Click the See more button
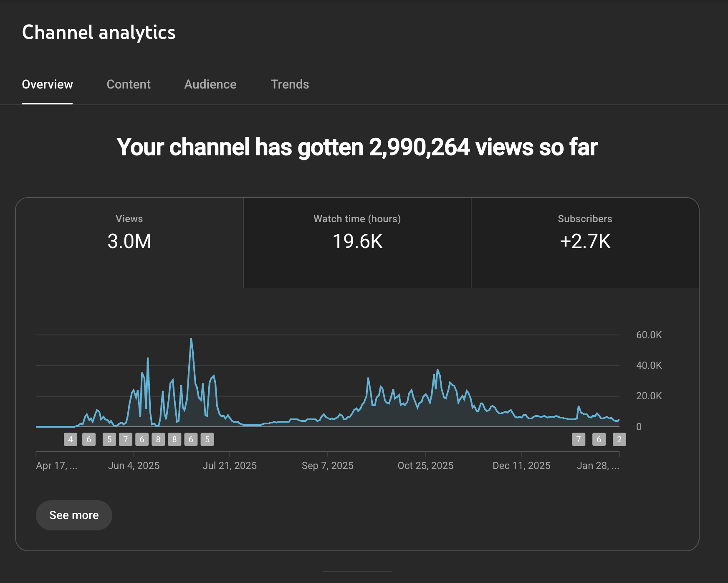The image size is (728, 583). point(73,515)
